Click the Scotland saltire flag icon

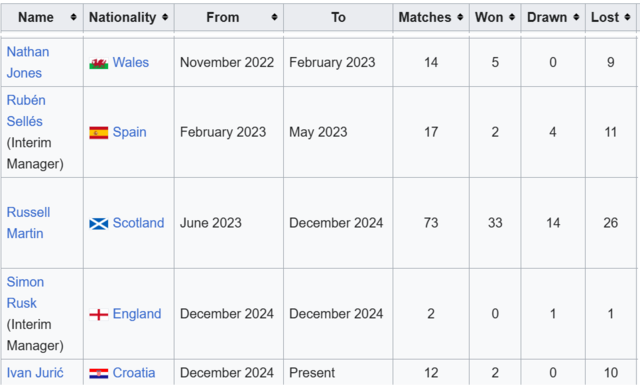(x=99, y=224)
